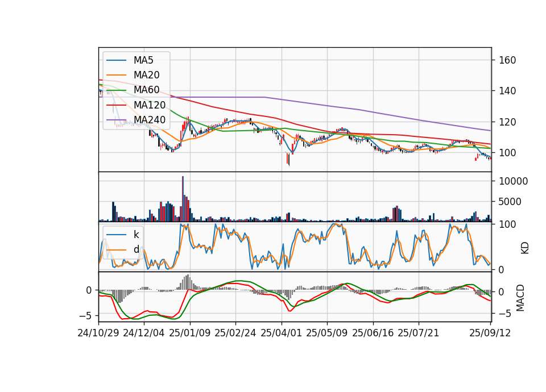Click the 25/02/24 date label
Screen dimensions: 546x392
click(235, 333)
